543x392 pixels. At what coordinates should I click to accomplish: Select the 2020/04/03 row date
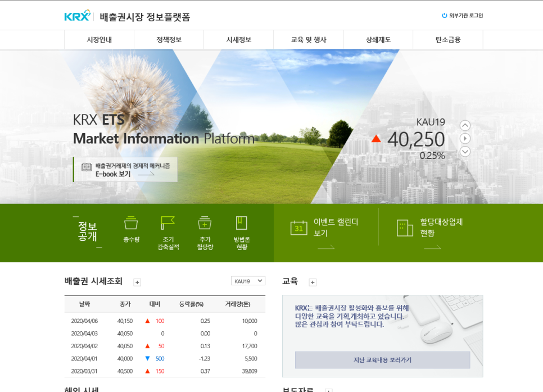click(x=84, y=334)
